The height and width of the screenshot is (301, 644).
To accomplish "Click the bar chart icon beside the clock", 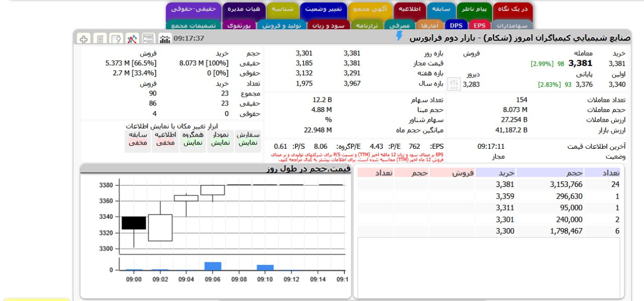I will 165,39.
